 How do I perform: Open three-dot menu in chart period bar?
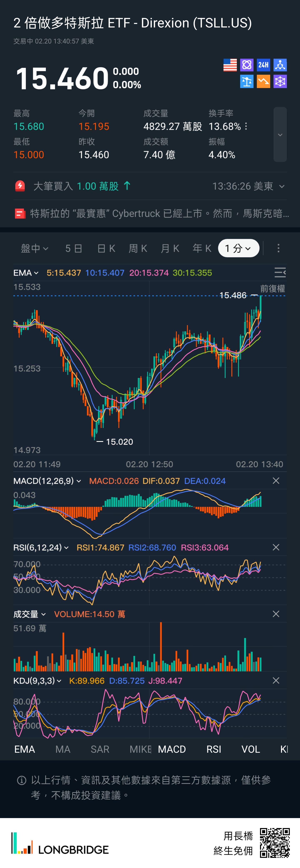(278, 248)
